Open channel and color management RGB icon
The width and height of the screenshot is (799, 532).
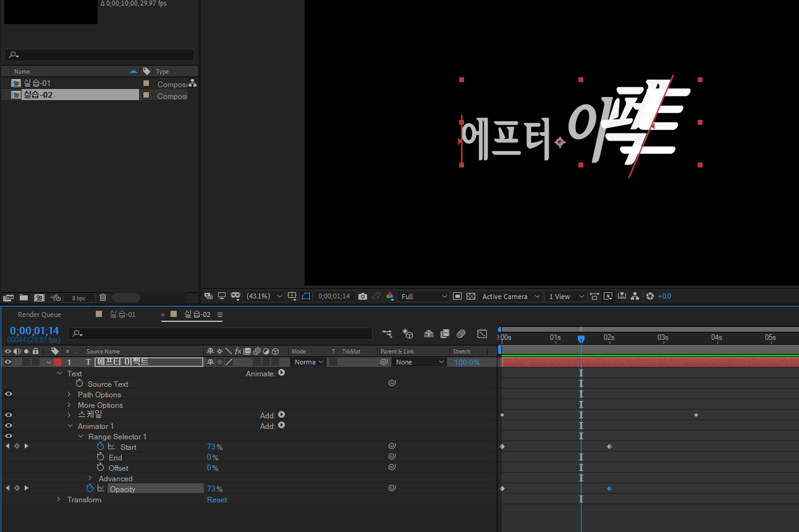click(389, 297)
